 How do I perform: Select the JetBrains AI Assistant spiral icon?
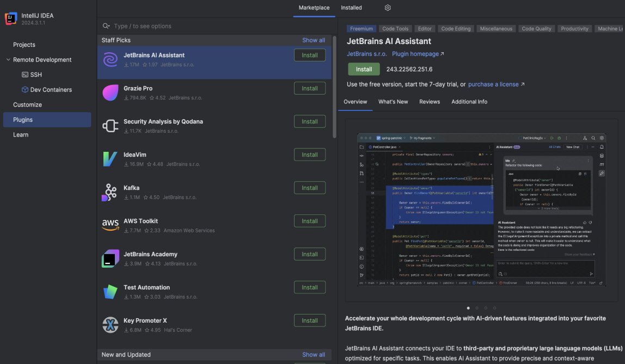(x=111, y=60)
